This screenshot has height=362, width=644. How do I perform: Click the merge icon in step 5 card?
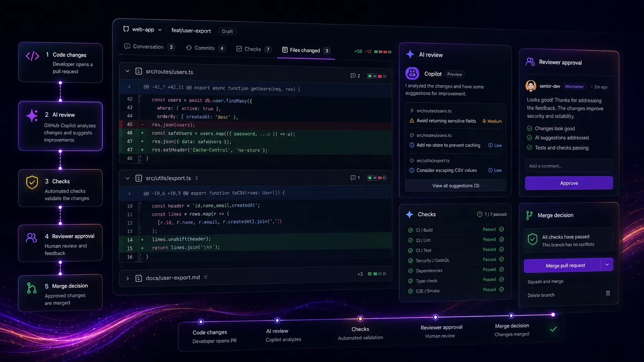(x=32, y=288)
